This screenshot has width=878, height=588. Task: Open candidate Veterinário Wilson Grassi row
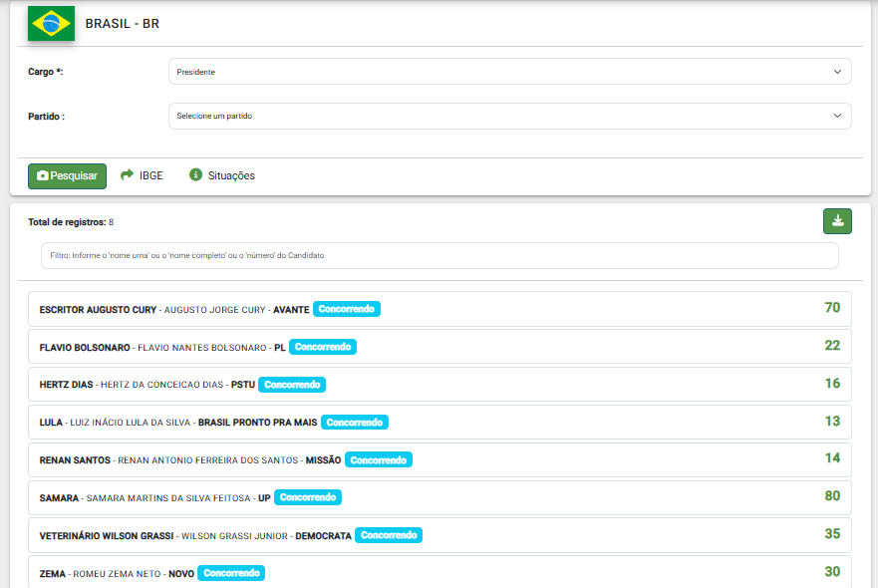439,535
